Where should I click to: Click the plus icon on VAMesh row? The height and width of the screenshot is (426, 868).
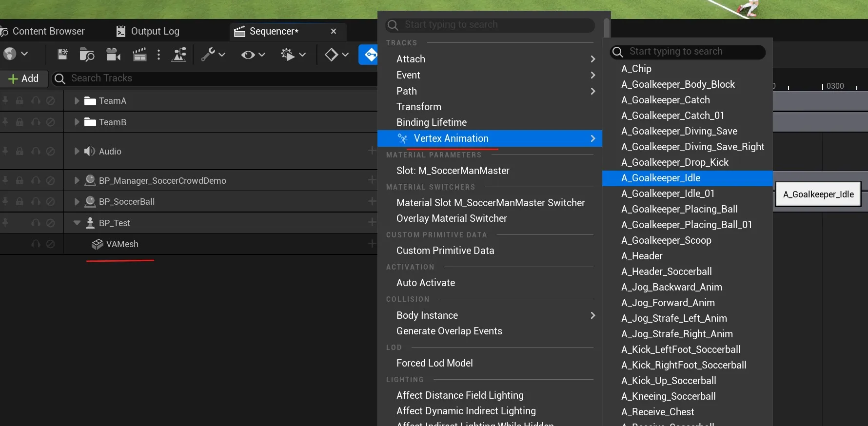(372, 243)
